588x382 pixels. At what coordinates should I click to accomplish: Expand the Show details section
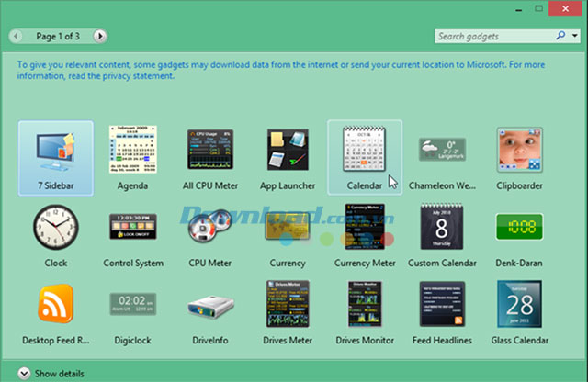click(x=51, y=374)
